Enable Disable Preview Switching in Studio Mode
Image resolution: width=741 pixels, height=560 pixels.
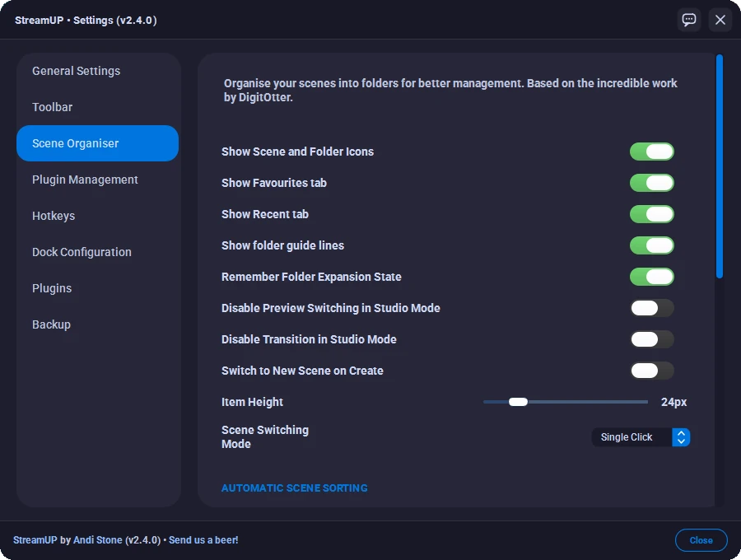click(x=652, y=308)
